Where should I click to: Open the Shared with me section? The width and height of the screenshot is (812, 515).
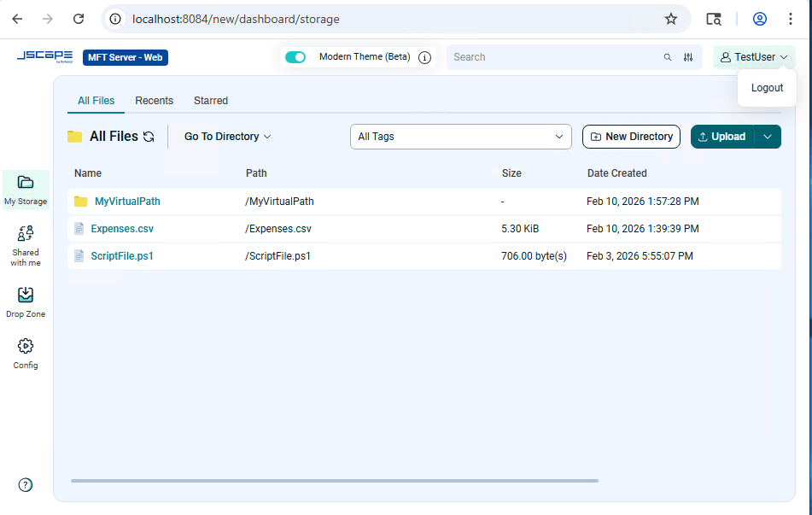pos(26,246)
